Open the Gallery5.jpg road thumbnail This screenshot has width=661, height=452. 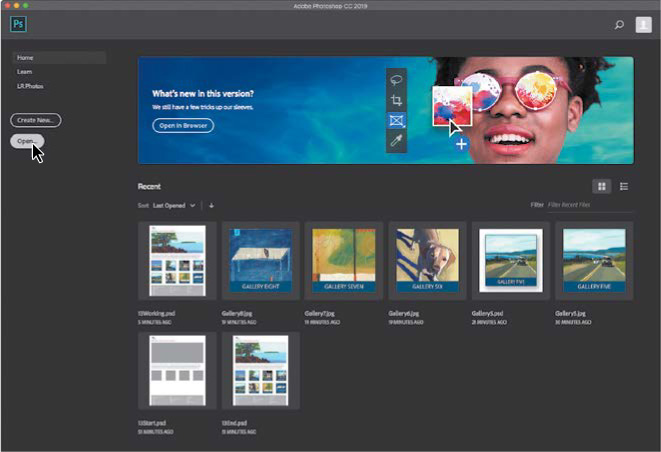594,261
